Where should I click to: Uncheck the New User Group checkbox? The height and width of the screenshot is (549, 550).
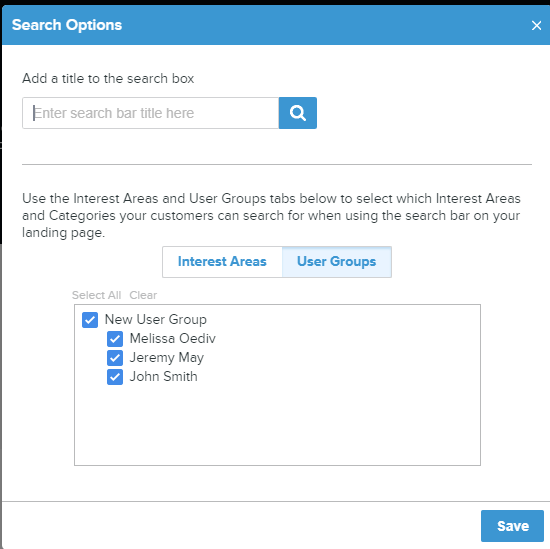point(90,320)
